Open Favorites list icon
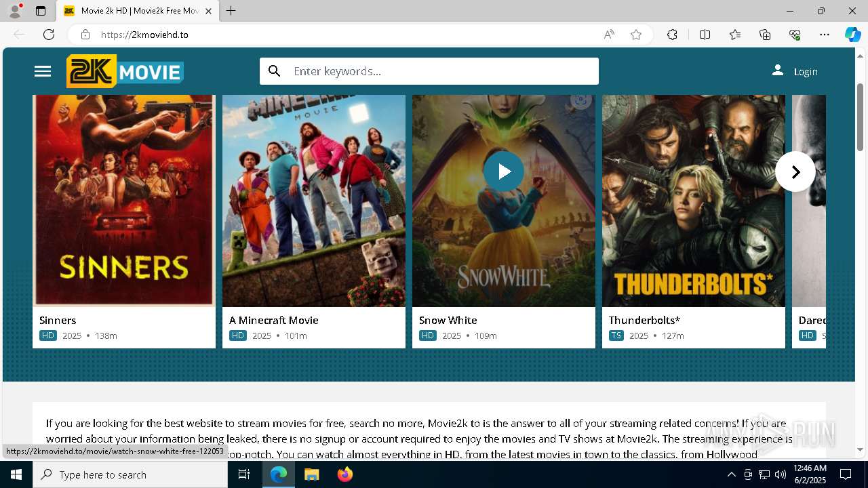The width and height of the screenshot is (868, 488). click(735, 35)
